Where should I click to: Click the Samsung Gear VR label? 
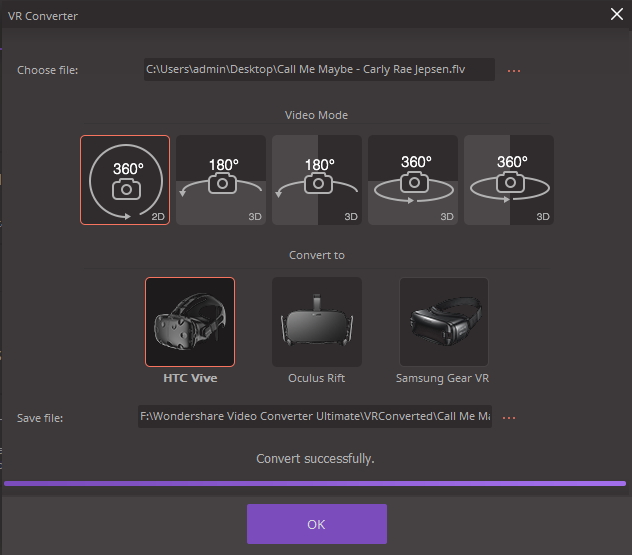point(442,378)
